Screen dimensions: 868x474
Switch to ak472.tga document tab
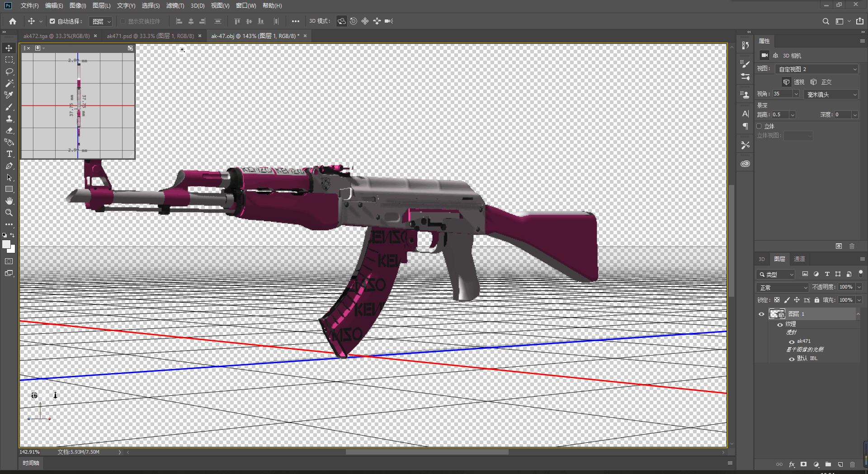pos(57,36)
